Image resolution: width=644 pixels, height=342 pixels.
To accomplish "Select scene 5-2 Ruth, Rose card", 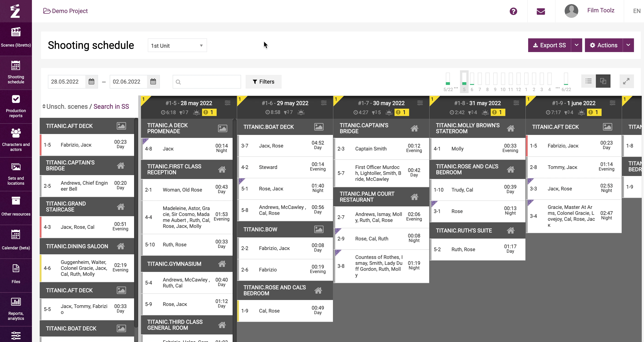I will coord(478,249).
